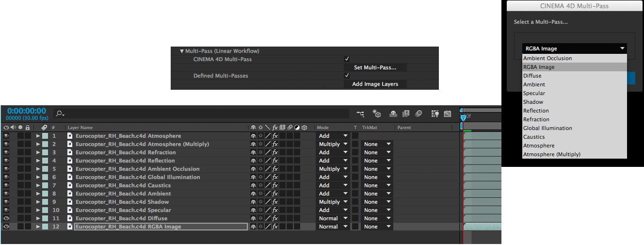
Task: Click the Quality switch on Ambient Occlusion layer
Action: [268, 169]
